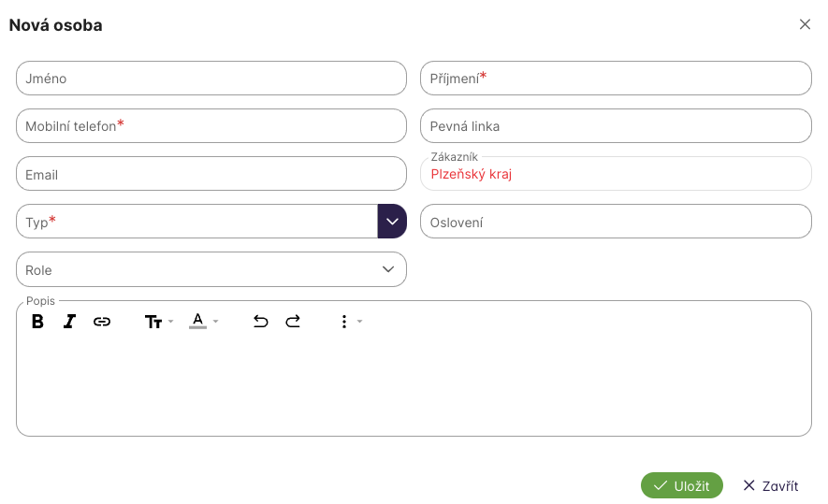The image size is (828, 504).
Task: Click the Uložit save button
Action: (682, 485)
